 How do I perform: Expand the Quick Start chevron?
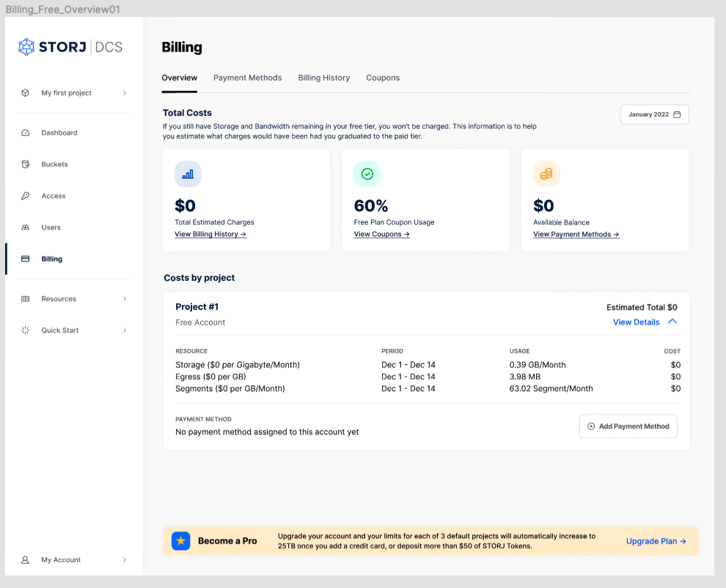click(125, 330)
